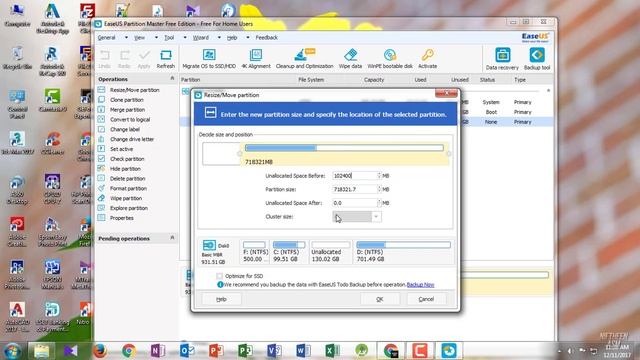Screen dimensions: 640x360
Task: Click the Redo toolbar icon
Action: pyautogui.click(x=124, y=59)
